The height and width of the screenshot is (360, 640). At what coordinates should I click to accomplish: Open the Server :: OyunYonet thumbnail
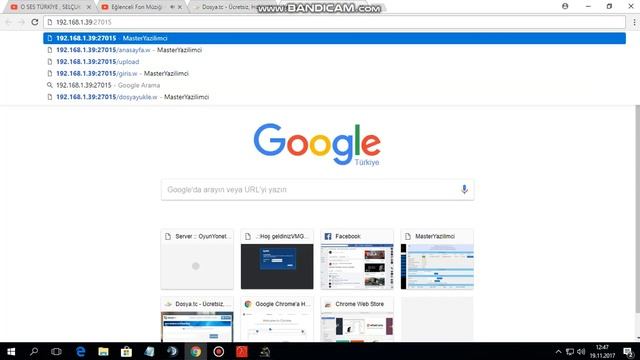pyautogui.click(x=197, y=259)
